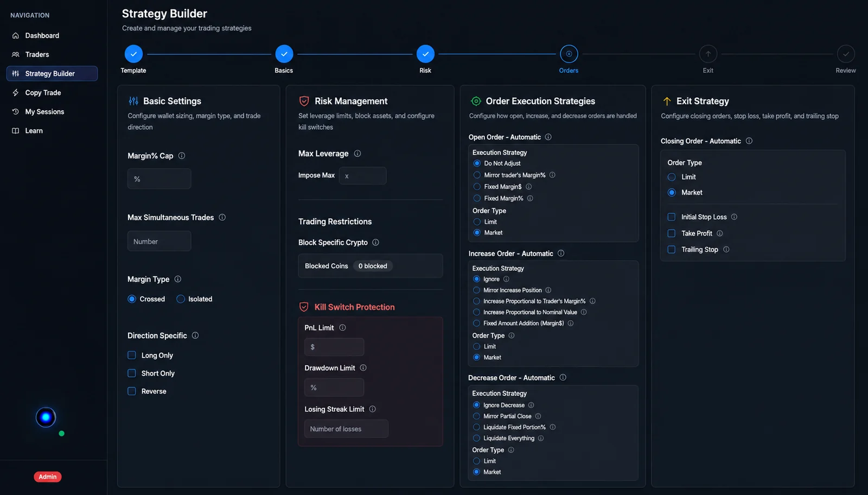Jump to the Review step
This screenshot has width=868, height=495.
click(846, 54)
